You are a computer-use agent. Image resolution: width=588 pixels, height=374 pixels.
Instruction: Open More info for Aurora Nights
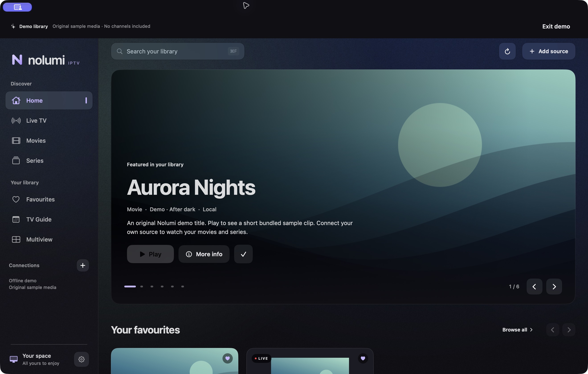[x=204, y=254]
